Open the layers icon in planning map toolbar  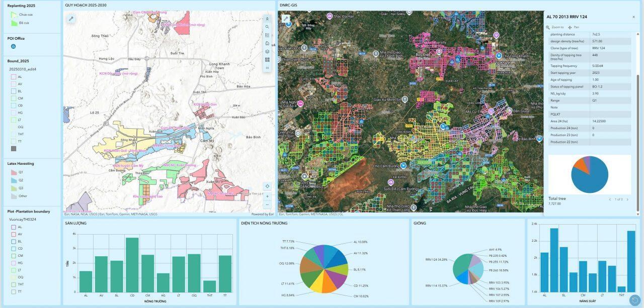tap(267, 51)
